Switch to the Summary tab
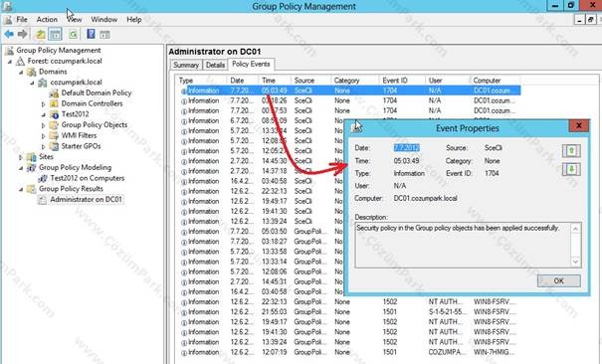The height and width of the screenshot is (364, 602). point(186,65)
